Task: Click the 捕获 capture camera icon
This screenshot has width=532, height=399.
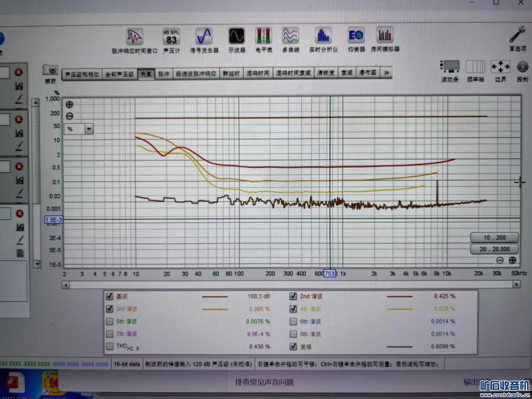Action: click(50, 70)
